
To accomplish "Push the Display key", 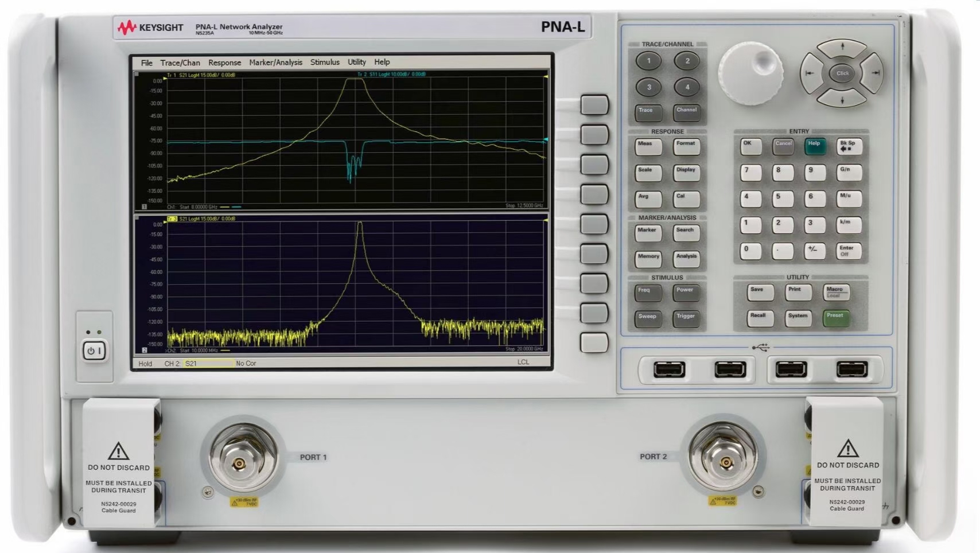I will click(x=686, y=173).
